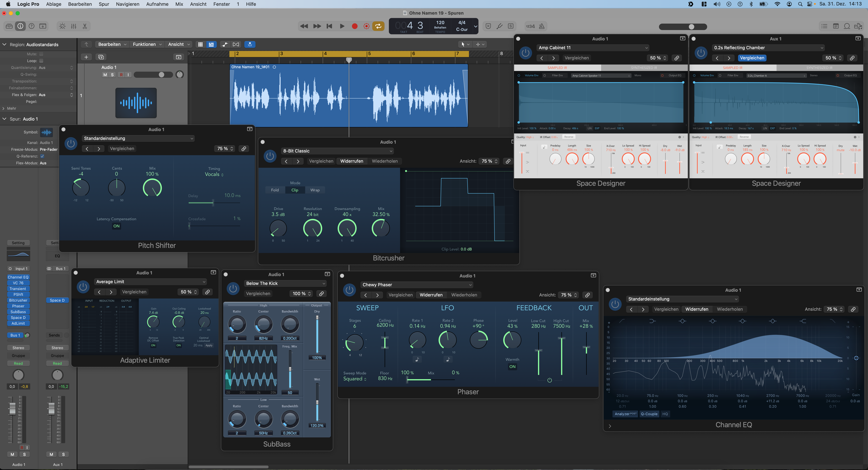Open the Editors scissors icon
The image size is (868, 470).
[x=85, y=26]
